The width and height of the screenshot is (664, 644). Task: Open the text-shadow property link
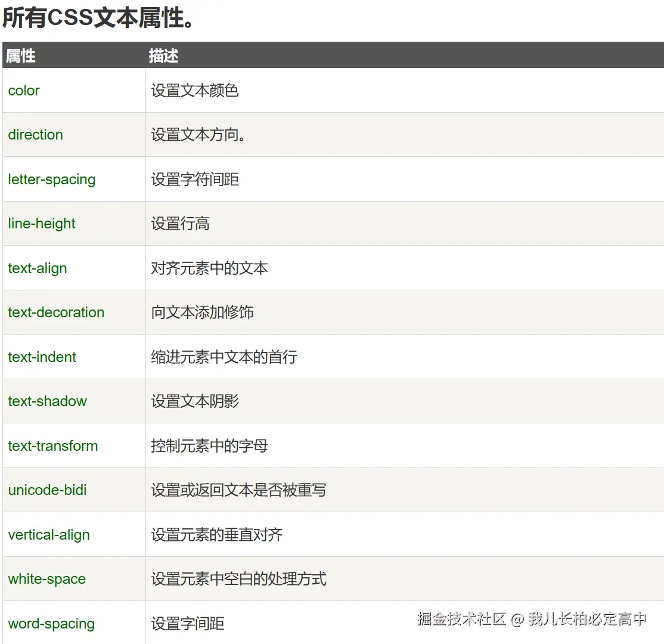tap(48, 401)
